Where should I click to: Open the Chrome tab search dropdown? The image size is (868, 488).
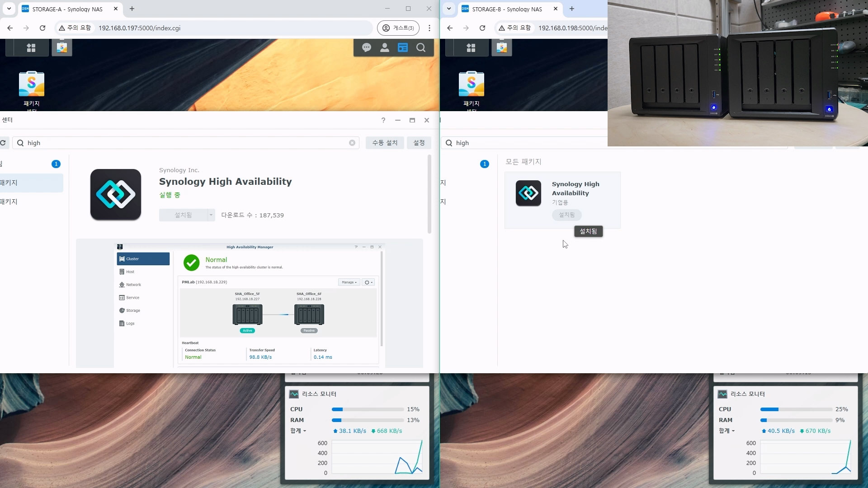pos(9,9)
